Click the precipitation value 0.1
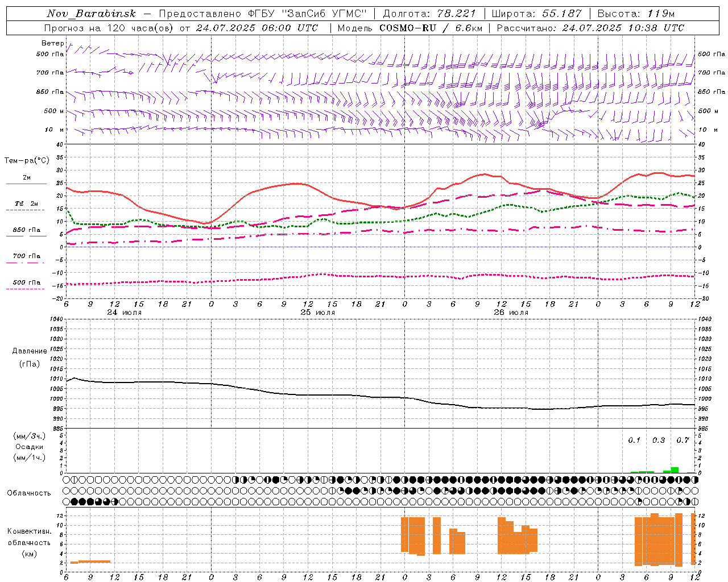 click(x=634, y=440)
